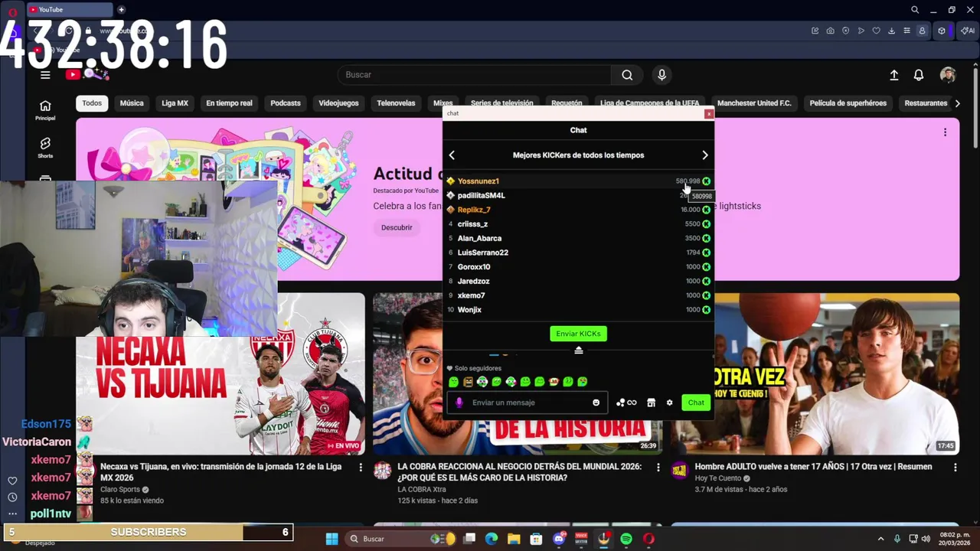Click the green Chat send button
The width and height of the screenshot is (980, 551).
(696, 403)
